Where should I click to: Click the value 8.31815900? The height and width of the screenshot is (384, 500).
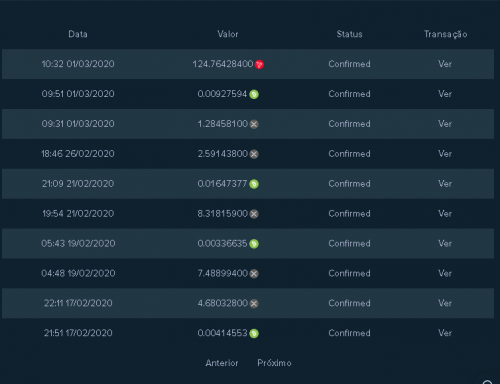click(x=223, y=214)
